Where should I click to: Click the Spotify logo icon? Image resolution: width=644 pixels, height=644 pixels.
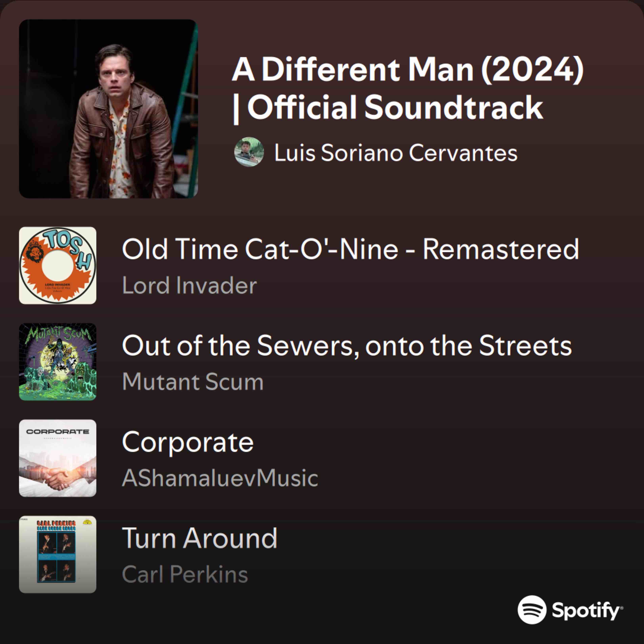(532, 610)
